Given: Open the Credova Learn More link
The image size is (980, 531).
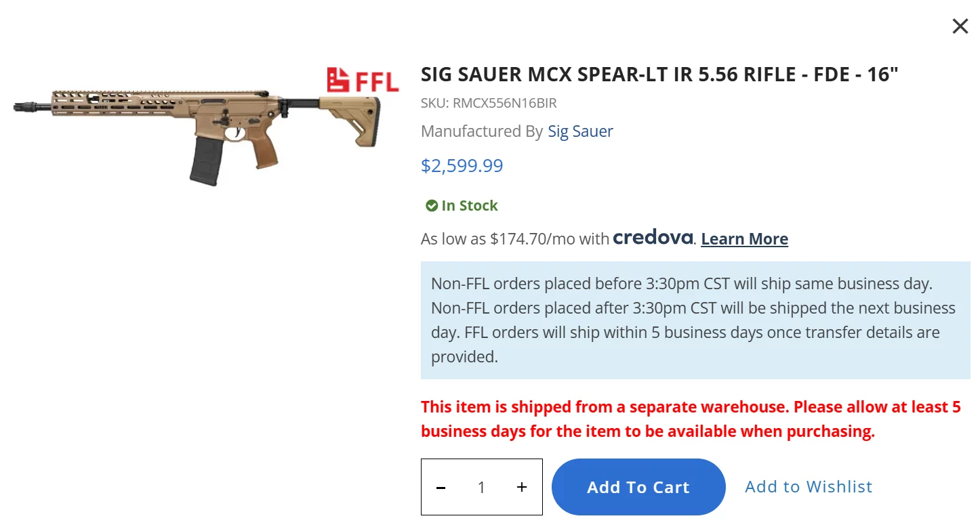Looking at the screenshot, I should pos(744,239).
